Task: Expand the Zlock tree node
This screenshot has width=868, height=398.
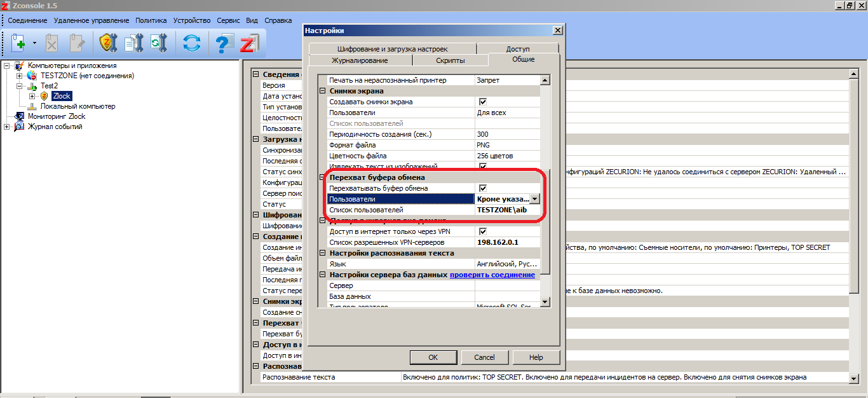Action: 32,96
